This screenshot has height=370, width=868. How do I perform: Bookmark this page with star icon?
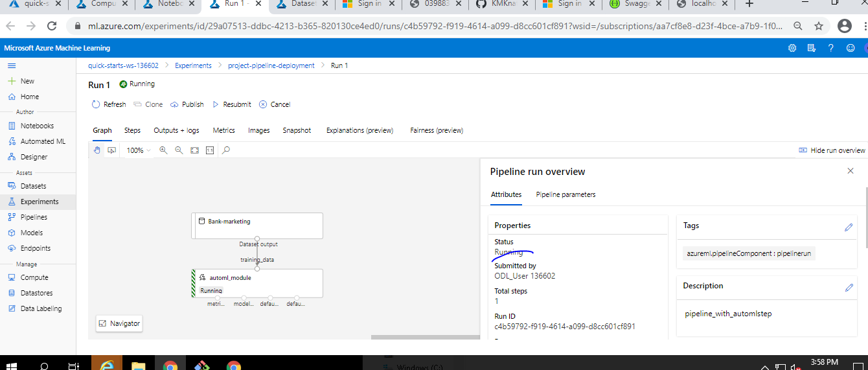[x=819, y=27]
